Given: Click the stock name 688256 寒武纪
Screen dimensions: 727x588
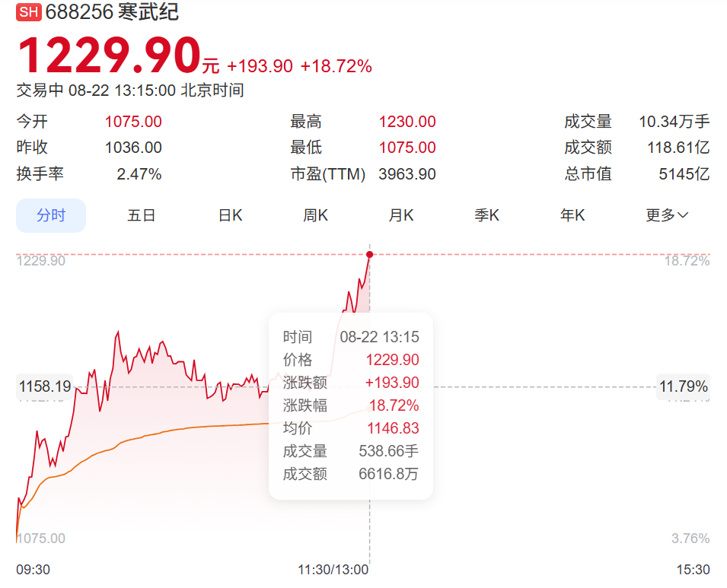Looking at the screenshot, I should coord(112,12).
